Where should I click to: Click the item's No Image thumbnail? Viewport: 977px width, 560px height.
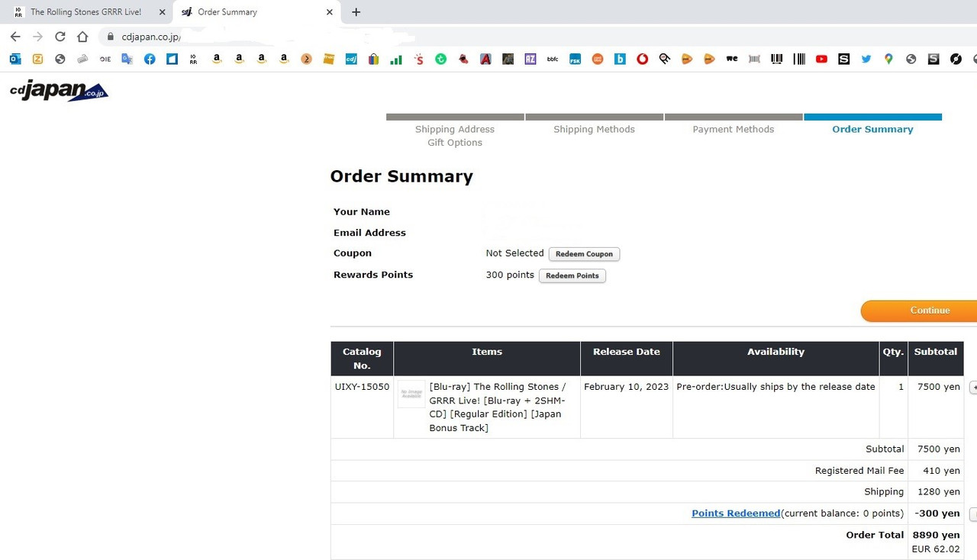(411, 394)
